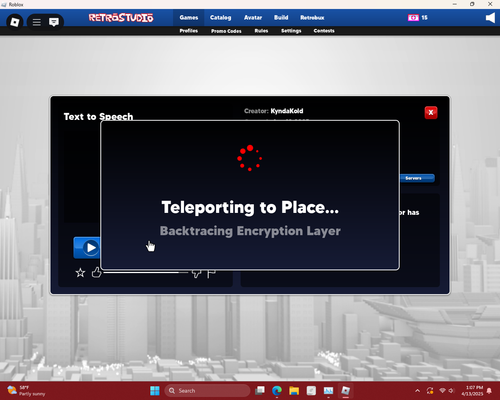The width and height of the screenshot is (500, 400).
Task: Click the Roblox logo icon
Action: (15, 22)
